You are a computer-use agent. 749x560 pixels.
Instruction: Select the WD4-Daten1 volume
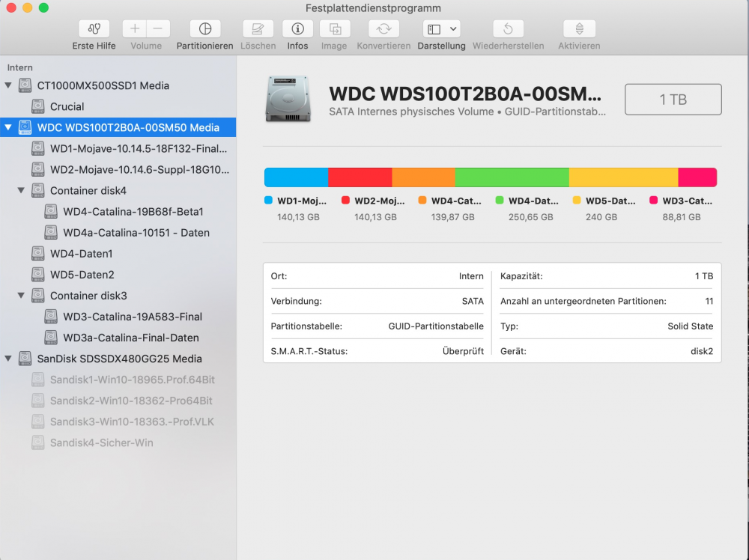(118, 254)
